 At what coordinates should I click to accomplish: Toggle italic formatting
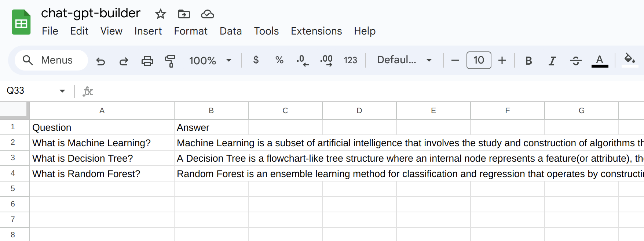pos(552,61)
